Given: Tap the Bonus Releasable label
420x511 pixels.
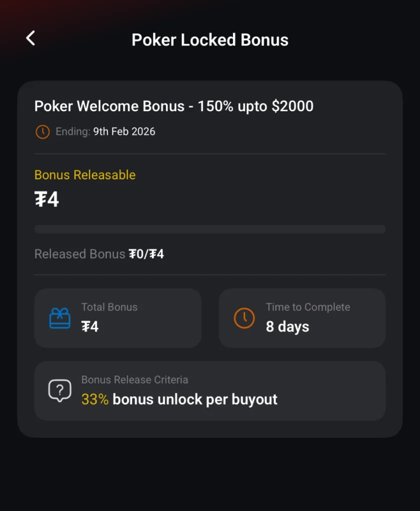Looking at the screenshot, I should (x=85, y=175).
